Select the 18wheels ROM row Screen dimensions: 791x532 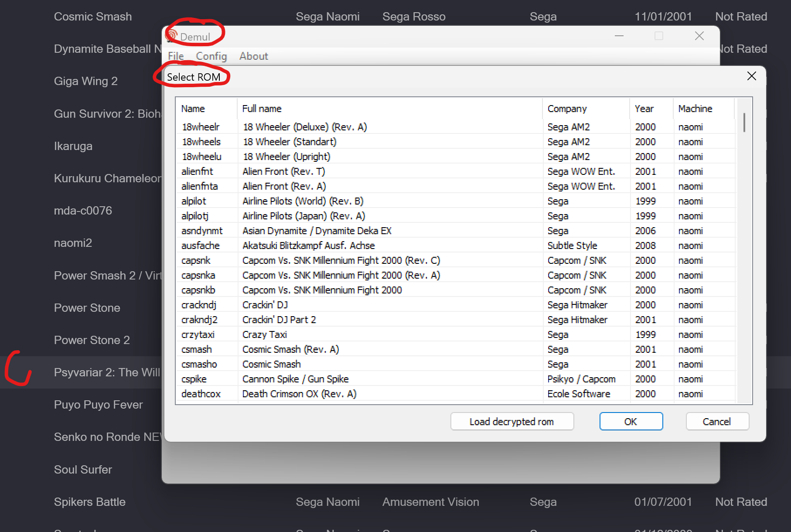[x=456, y=142]
